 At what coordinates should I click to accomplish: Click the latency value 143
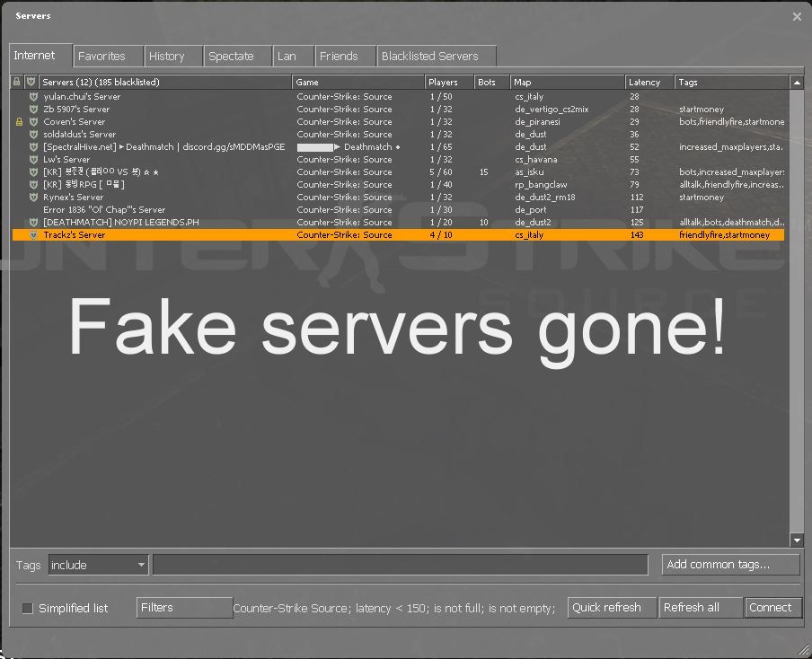(637, 235)
